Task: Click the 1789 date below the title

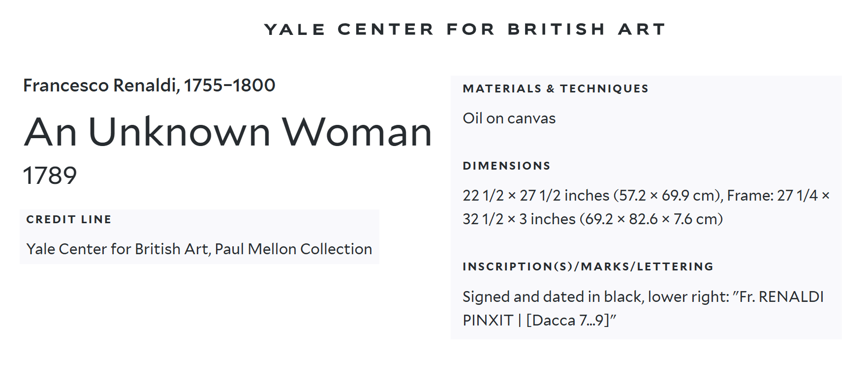Action: pos(50,176)
